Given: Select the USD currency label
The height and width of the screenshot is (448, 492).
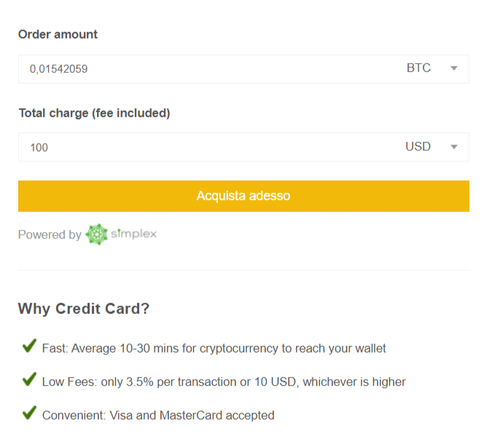Looking at the screenshot, I should (x=418, y=147).
